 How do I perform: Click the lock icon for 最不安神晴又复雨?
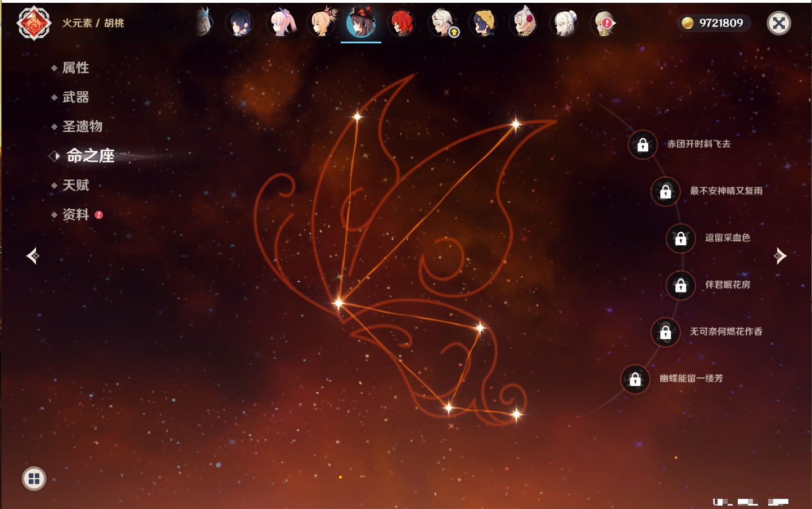pyautogui.click(x=666, y=191)
